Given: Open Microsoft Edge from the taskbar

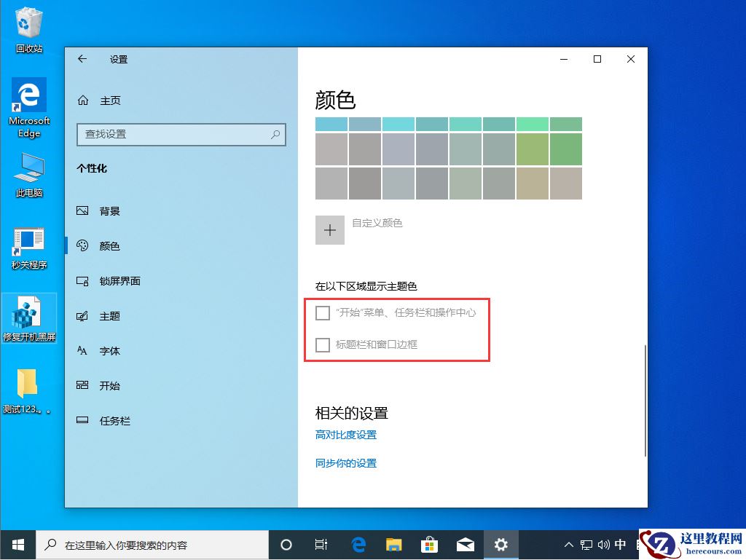Looking at the screenshot, I should (x=358, y=544).
